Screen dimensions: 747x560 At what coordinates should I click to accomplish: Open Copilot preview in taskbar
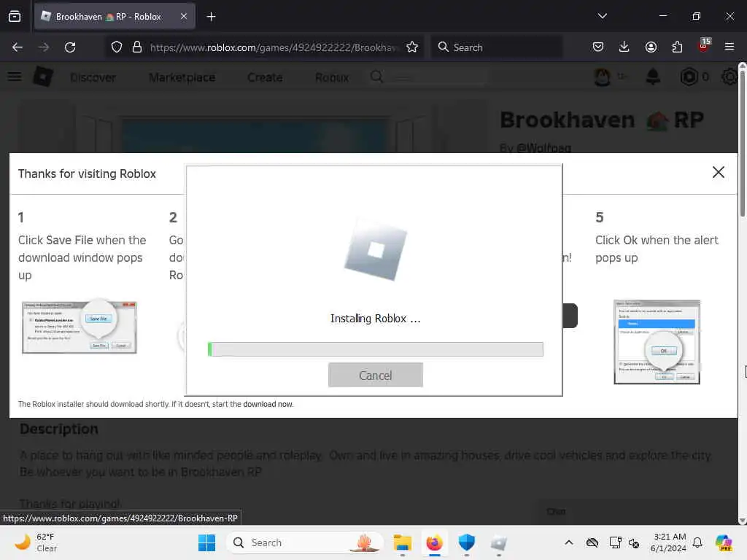[x=724, y=542]
